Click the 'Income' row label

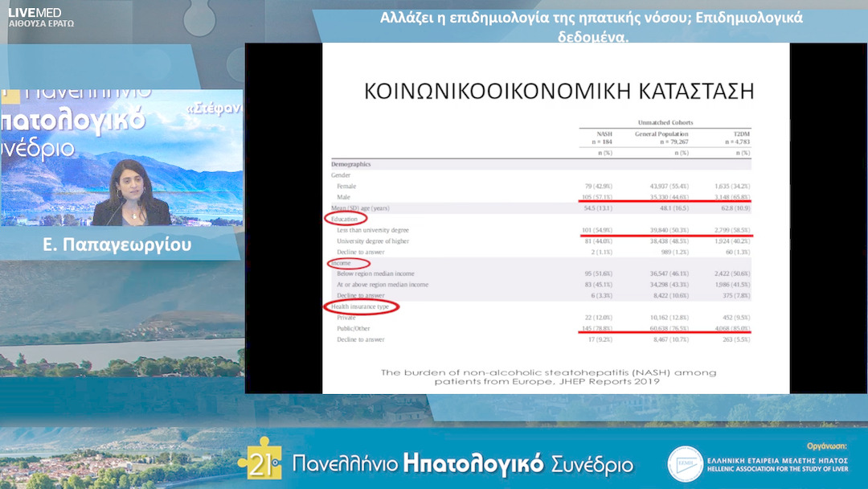click(341, 263)
